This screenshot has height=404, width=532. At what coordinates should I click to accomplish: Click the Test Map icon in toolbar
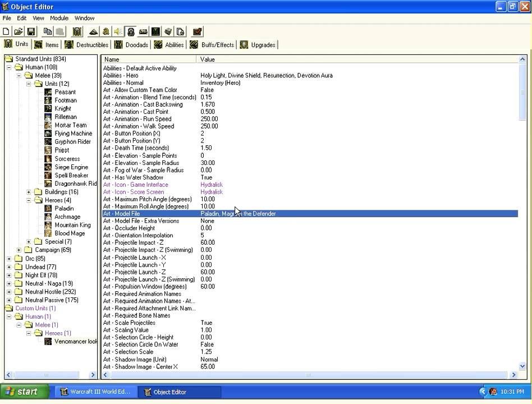[x=197, y=32]
